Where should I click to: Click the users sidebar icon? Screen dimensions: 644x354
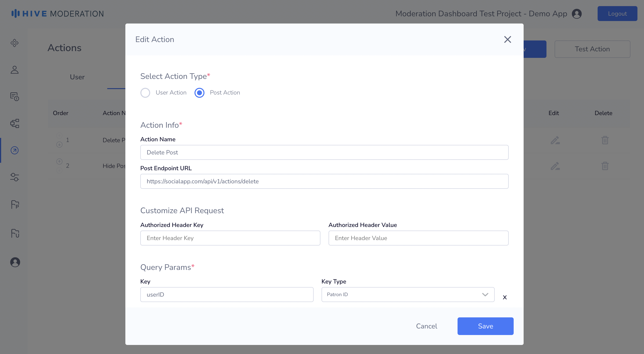pyautogui.click(x=14, y=70)
